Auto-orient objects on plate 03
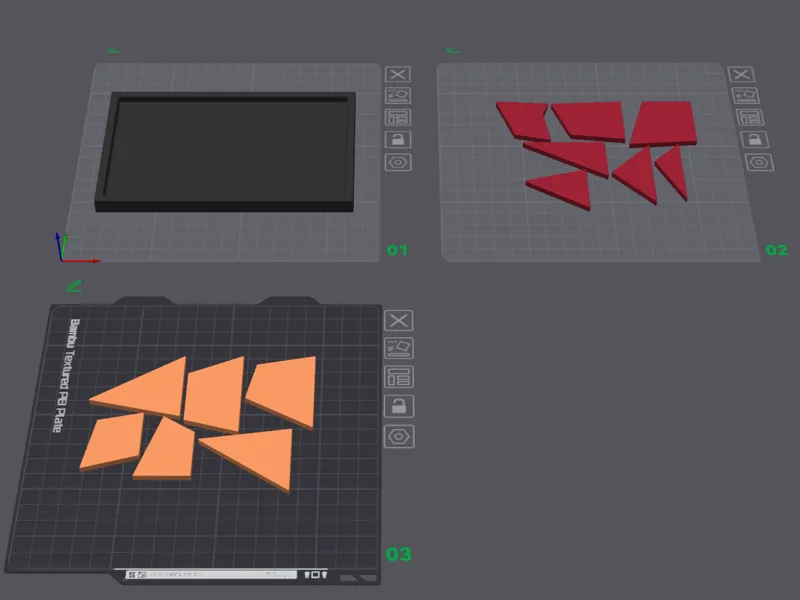Viewport: 800px width, 600px height. (x=399, y=348)
